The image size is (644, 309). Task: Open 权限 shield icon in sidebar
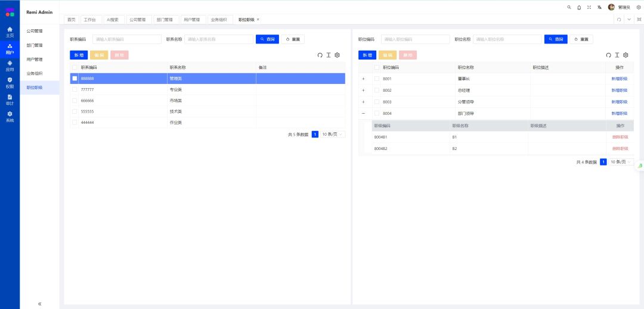[x=10, y=82]
